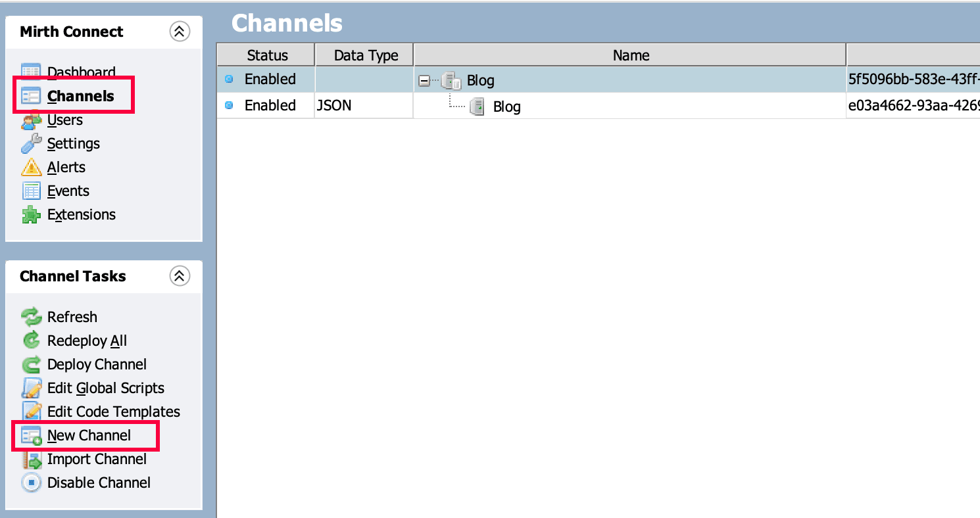Click Enabled status in the Blog group row

(x=270, y=79)
